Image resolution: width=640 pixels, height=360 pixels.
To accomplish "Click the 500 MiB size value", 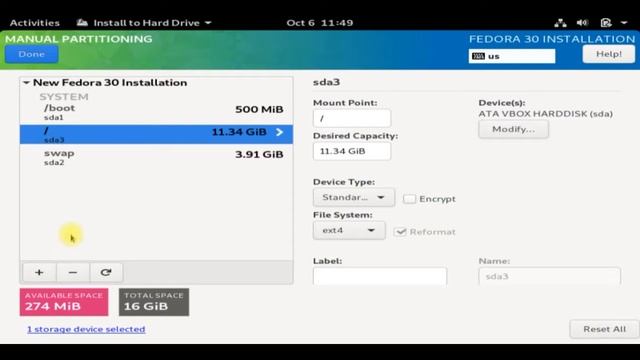I will [x=259, y=109].
